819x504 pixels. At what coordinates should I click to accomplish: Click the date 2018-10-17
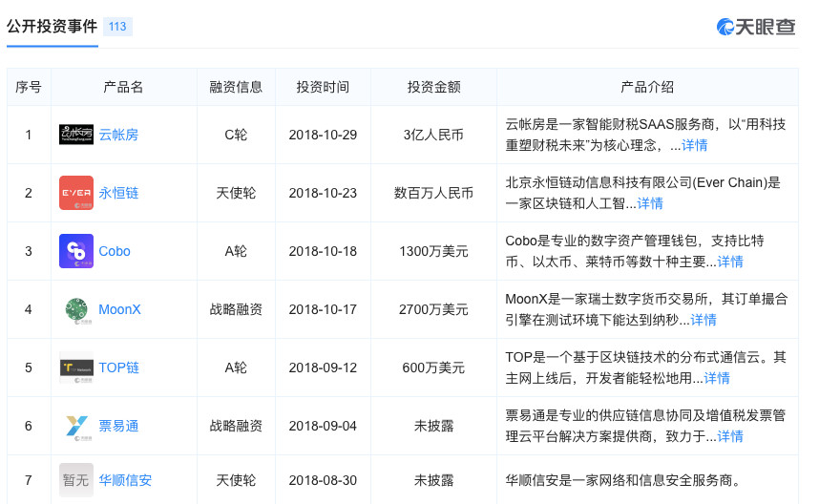pyautogui.click(x=323, y=309)
